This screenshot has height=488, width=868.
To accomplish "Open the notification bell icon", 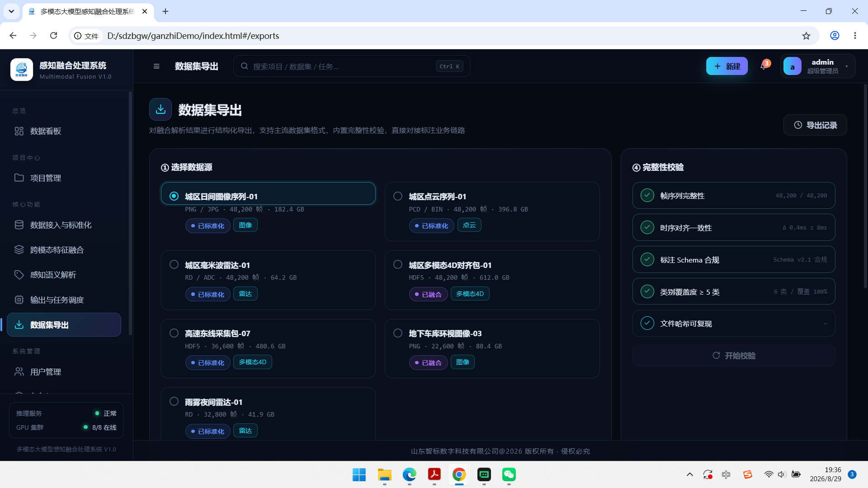I will tap(764, 66).
